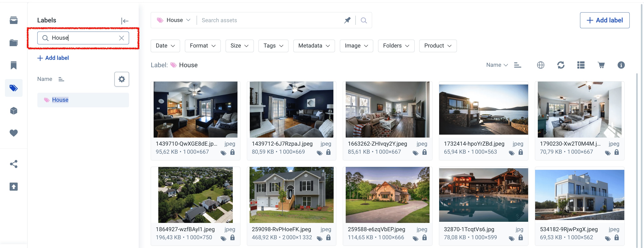Click the globe icon in toolbar
The image size is (644, 248).
click(x=540, y=65)
